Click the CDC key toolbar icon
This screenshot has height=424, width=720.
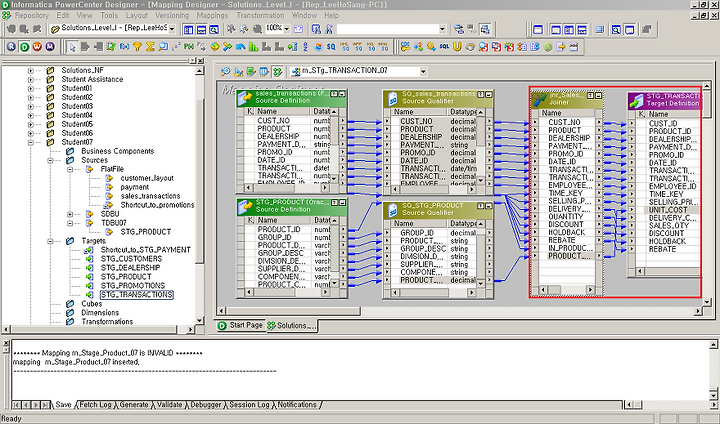click(405, 46)
